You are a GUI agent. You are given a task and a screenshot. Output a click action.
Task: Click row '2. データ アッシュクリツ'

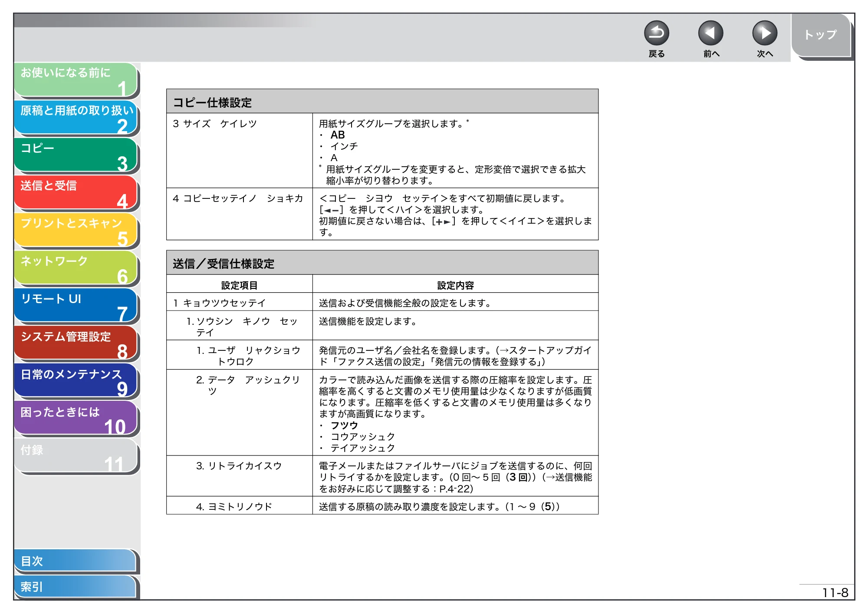click(382, 413)
